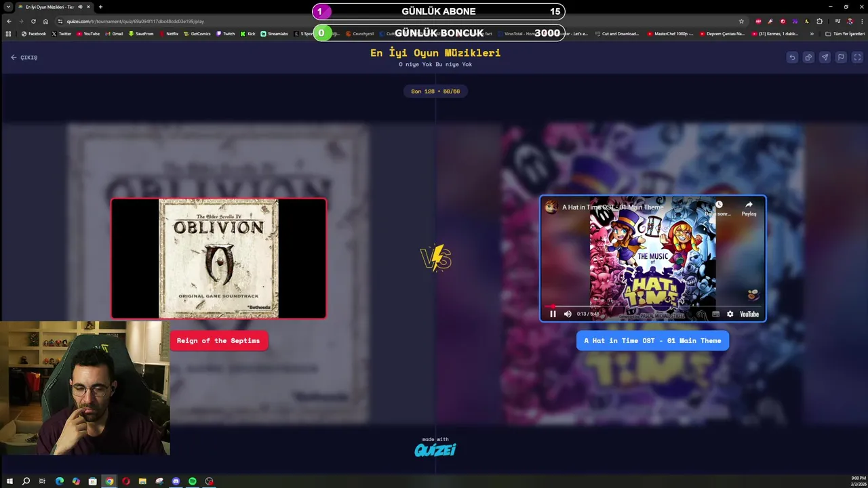Click the Quizei logo at bottom
The height and width of the screenshot is (488, 868).
pyautogui.click(x=435, y=449)
